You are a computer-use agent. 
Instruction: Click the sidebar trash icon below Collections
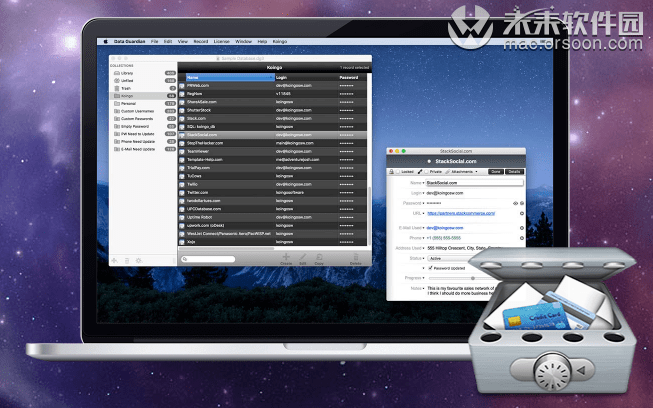pos(127,261)
